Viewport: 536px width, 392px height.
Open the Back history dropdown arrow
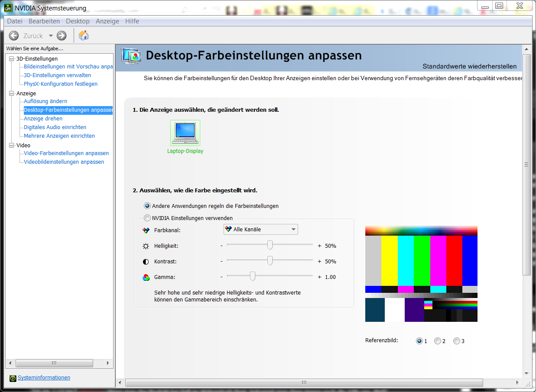(x=51, y=36)
